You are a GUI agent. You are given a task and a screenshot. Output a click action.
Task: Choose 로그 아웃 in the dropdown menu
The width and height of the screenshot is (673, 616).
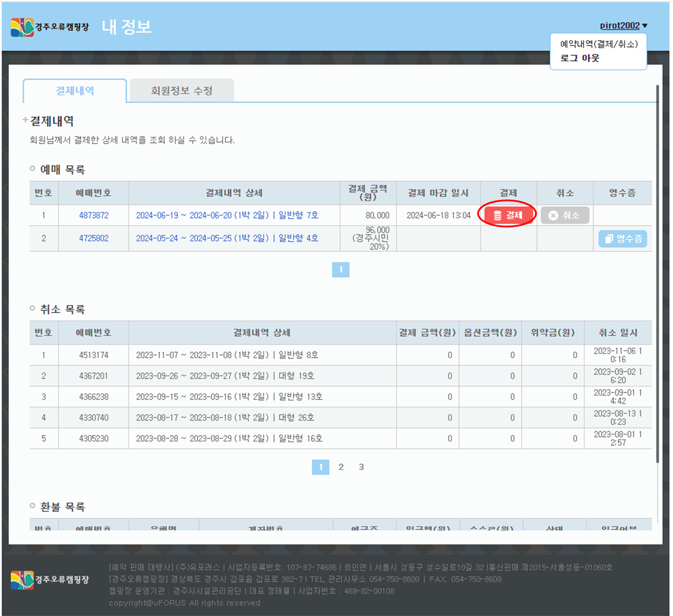pos(580,58)
